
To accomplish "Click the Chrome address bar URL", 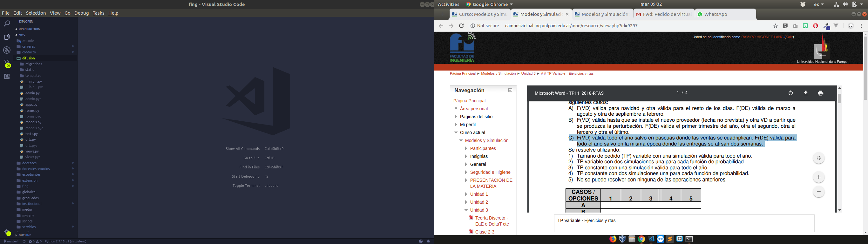I will tap(571, 26).
